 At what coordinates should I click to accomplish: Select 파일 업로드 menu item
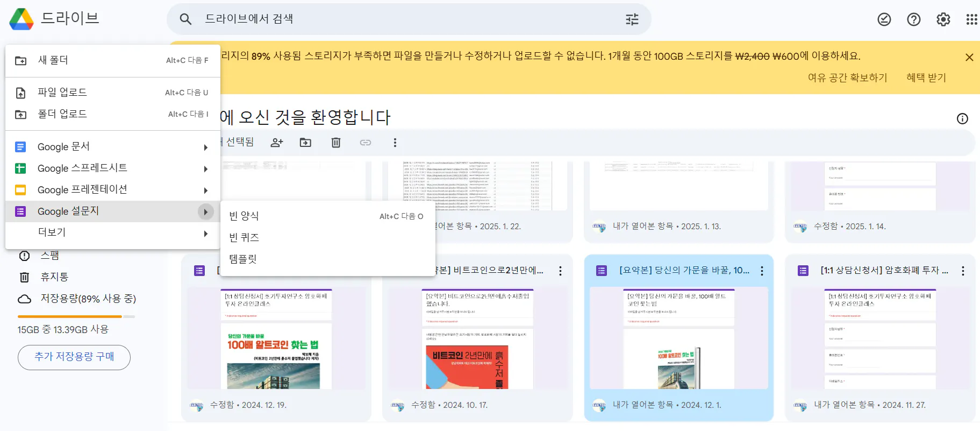tap(113, 93)
